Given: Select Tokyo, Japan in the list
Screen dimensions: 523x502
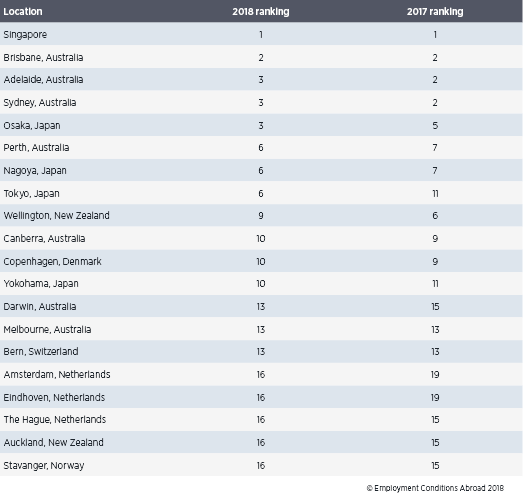Looking at the screenshot, I should 31,193.
